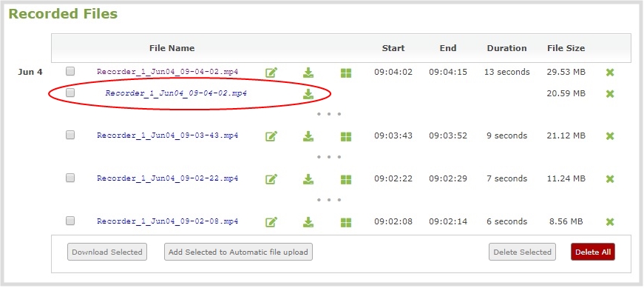644x288 pixels.
Task: Click edit icon for Recorder_1_Jun04_09-02-22.mp4
Action: 271,179
